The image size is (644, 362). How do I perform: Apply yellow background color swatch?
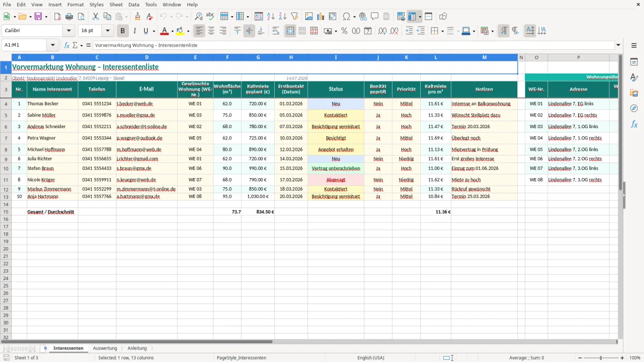click(x=181, y=31)
